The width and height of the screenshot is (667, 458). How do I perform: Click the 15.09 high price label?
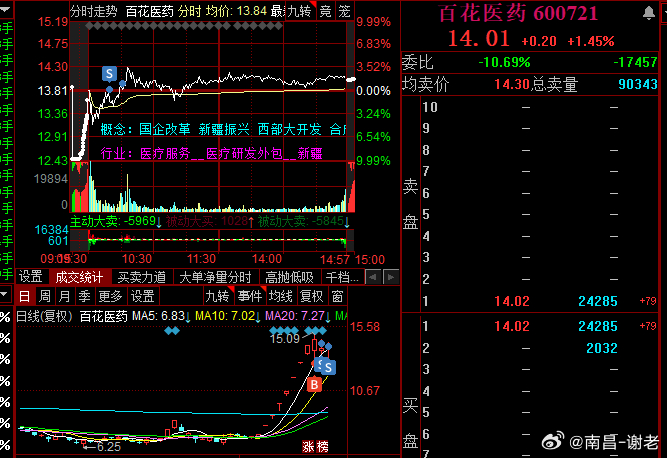click(285, 339)
